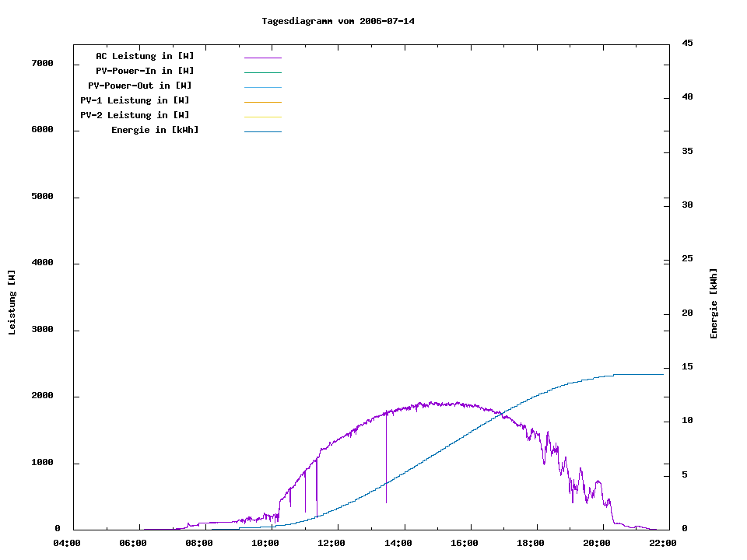Click the purple AC Leistung legend line

(x=262, y=58)
